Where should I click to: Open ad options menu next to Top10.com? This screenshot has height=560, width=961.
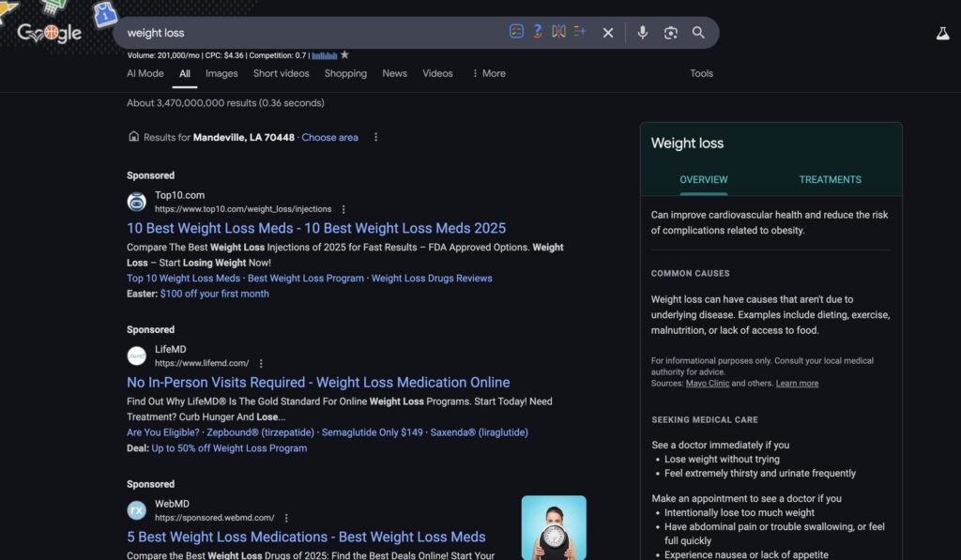(343, 208)
